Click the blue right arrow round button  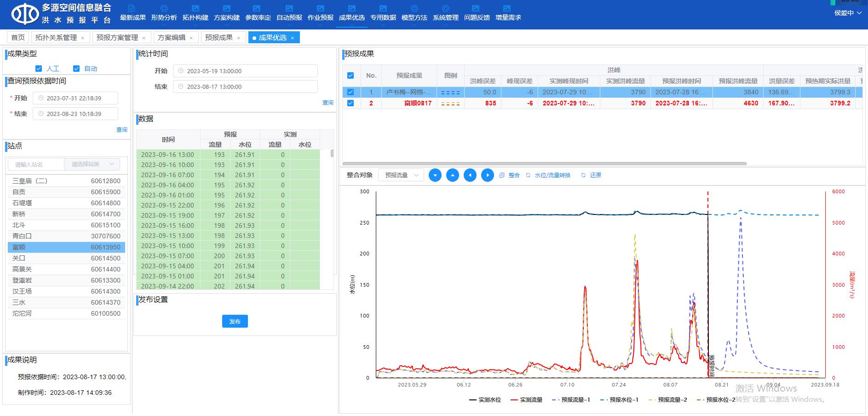tap(488, 175)
